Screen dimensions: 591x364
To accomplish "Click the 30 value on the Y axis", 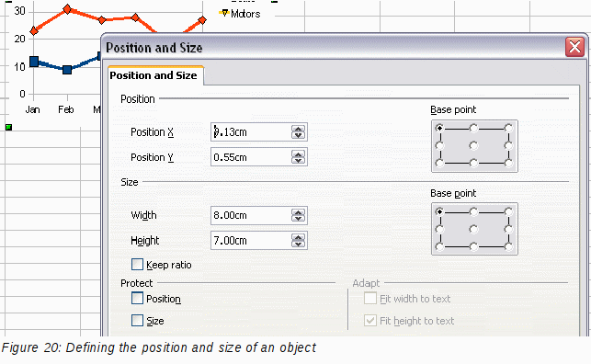I will click(x=20, y=11).
